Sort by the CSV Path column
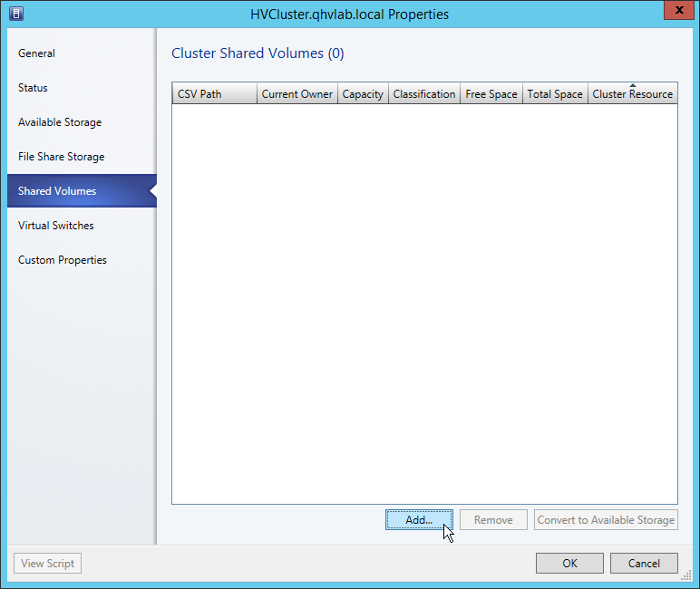Viewport: 700px width, 589px height. 214,94
